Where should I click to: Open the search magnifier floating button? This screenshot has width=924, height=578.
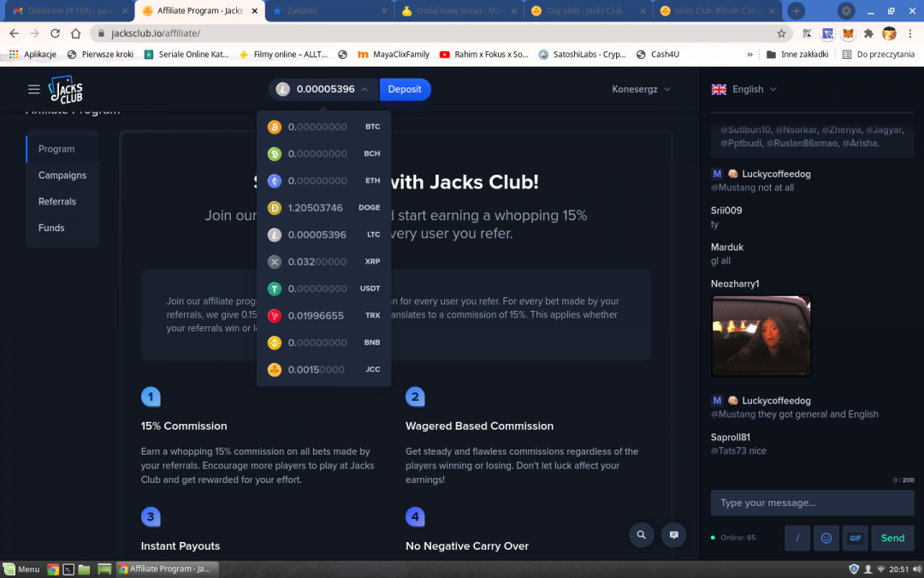tap(641, 535)
